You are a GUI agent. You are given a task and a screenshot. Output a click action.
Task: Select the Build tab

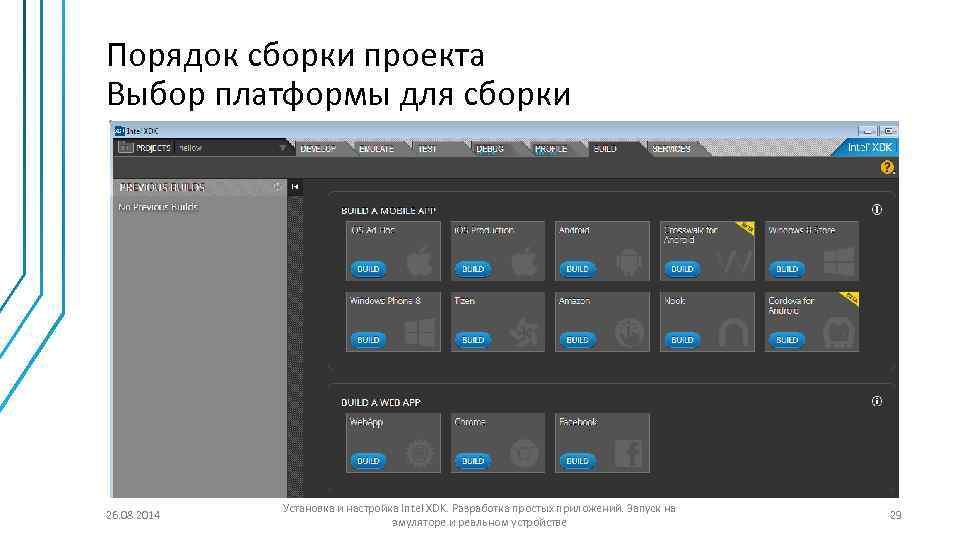click(605, 148)
